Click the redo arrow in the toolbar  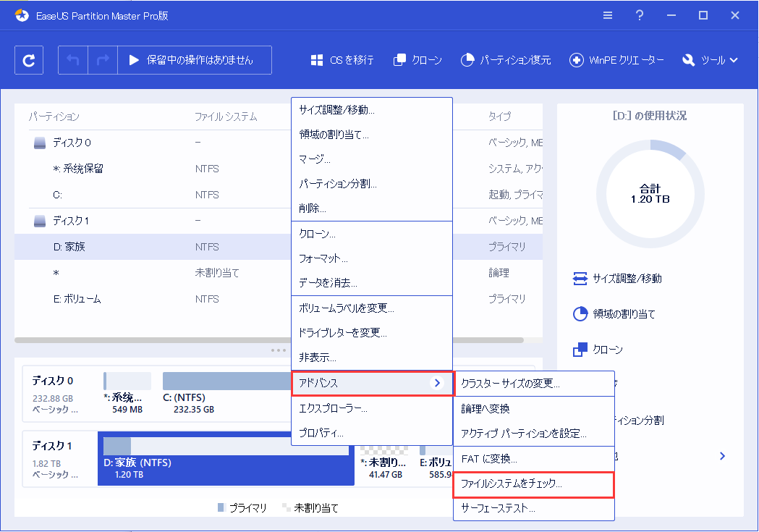(x=103, y=60)
